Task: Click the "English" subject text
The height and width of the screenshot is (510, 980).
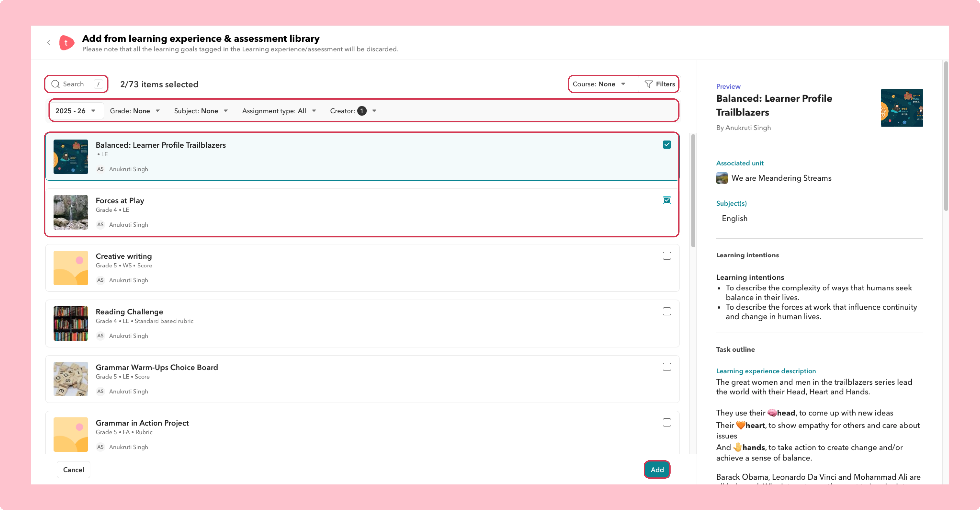Action: [x=735, y=218]
